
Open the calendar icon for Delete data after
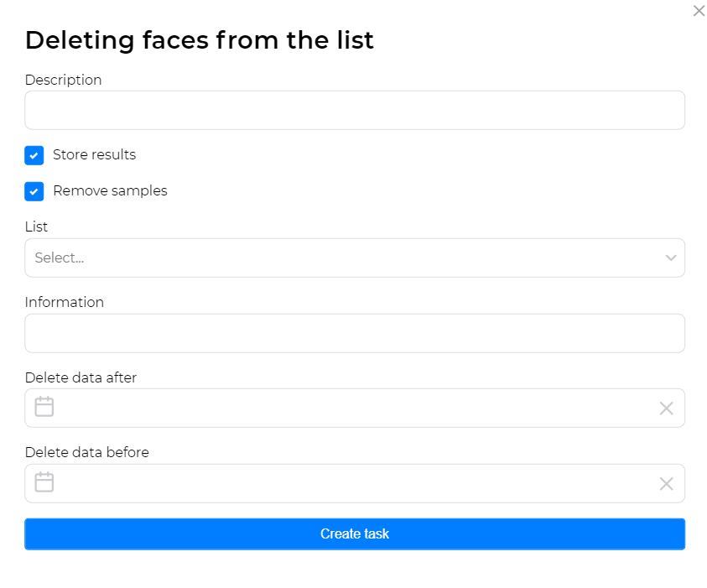pyautogui.click(x=44, y=407)
